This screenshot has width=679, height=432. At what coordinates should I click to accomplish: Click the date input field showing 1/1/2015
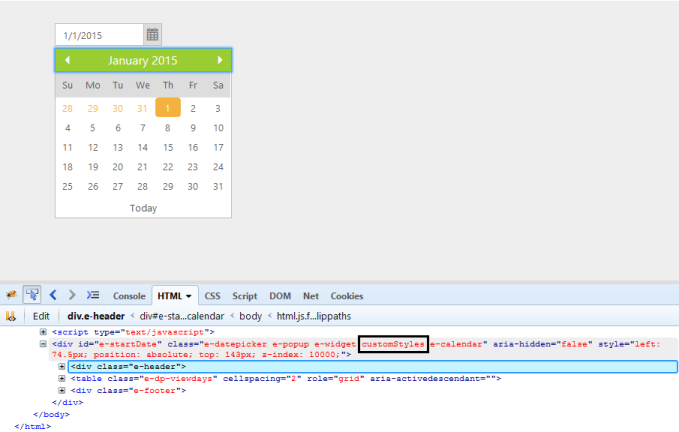pyautogui.click(x=99, y=35)
